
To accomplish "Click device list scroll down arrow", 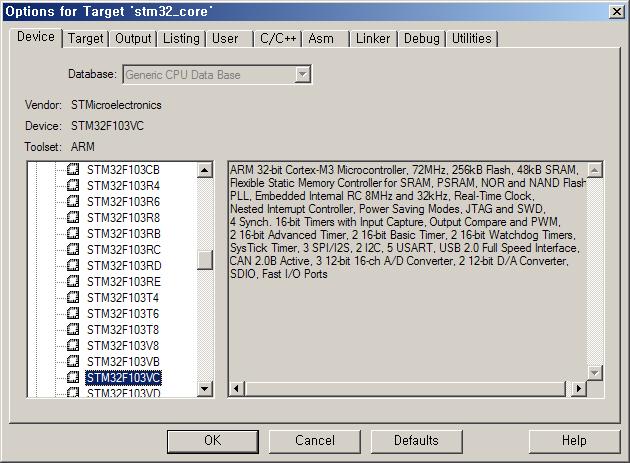I will tap(205, 389).
